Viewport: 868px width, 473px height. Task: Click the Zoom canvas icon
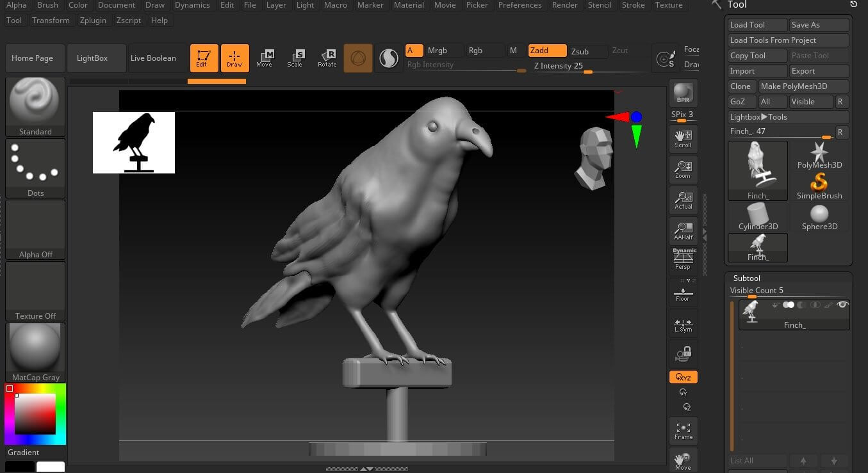point(683,170)
